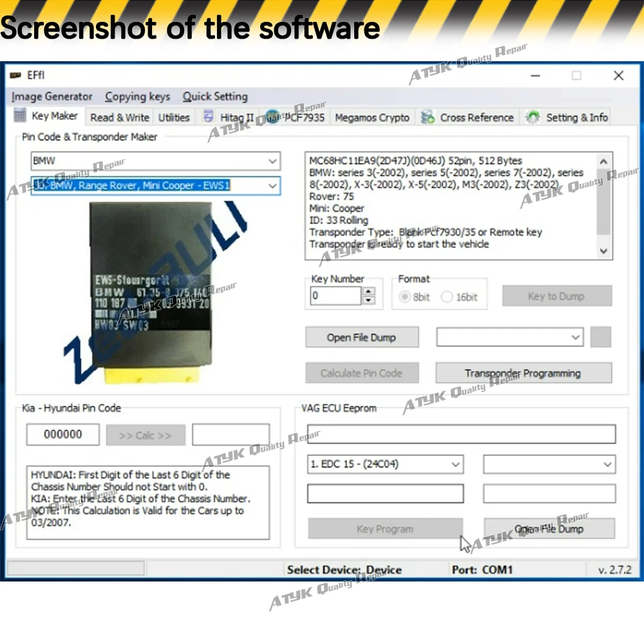Click the Key to Dump button
This screenshot has width=644, height=644.
click(557, 296)
